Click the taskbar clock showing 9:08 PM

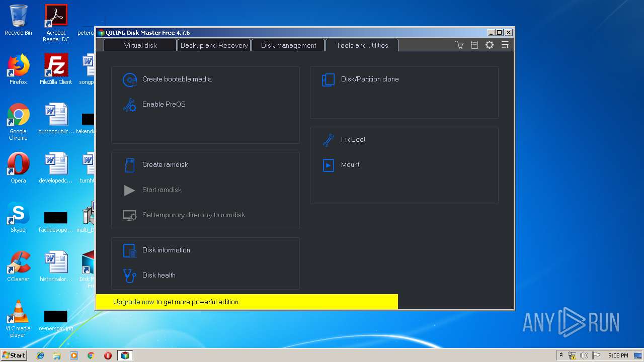618,355
